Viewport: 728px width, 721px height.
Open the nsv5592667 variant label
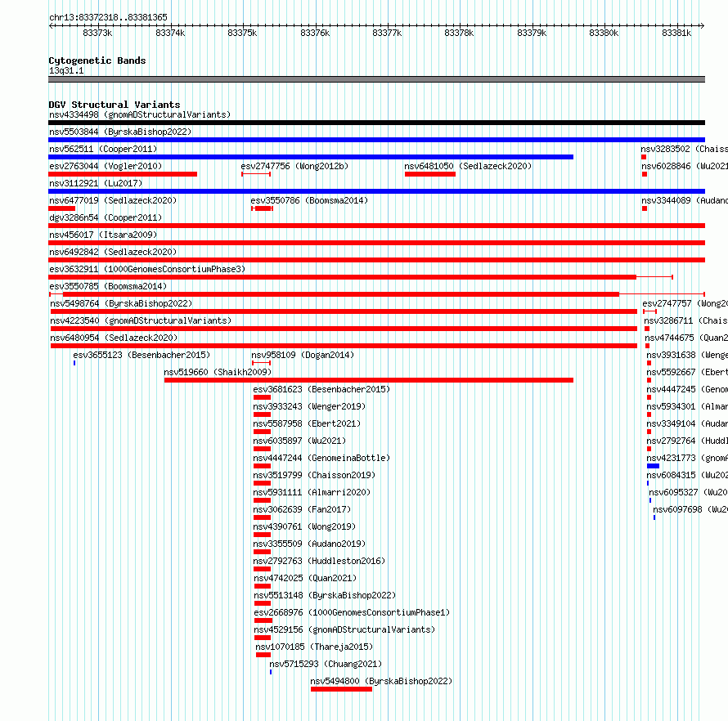click(x=687, y=372)
